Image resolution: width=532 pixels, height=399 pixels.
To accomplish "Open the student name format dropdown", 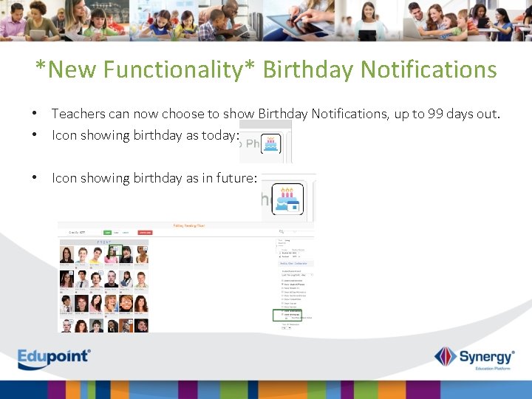I will click(x=297, y=275).
